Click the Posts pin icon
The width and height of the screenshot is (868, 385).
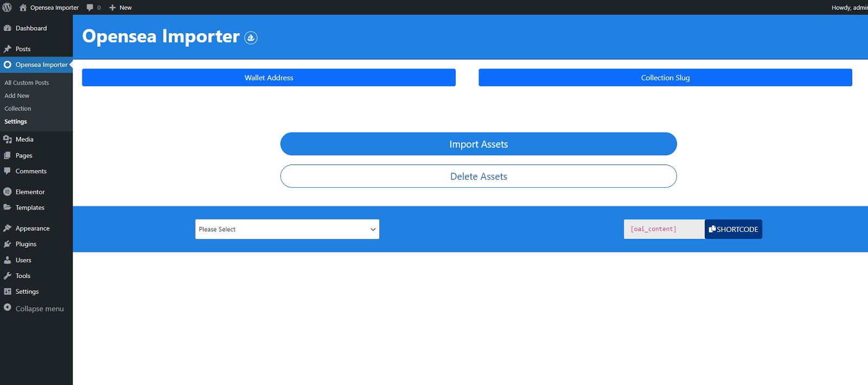coord(8,49)
